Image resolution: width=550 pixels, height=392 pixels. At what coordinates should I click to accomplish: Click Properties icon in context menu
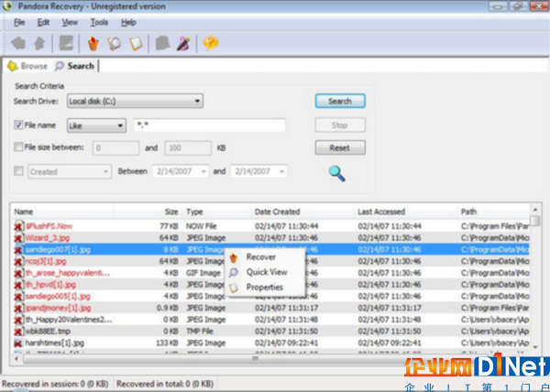[234, 288]
